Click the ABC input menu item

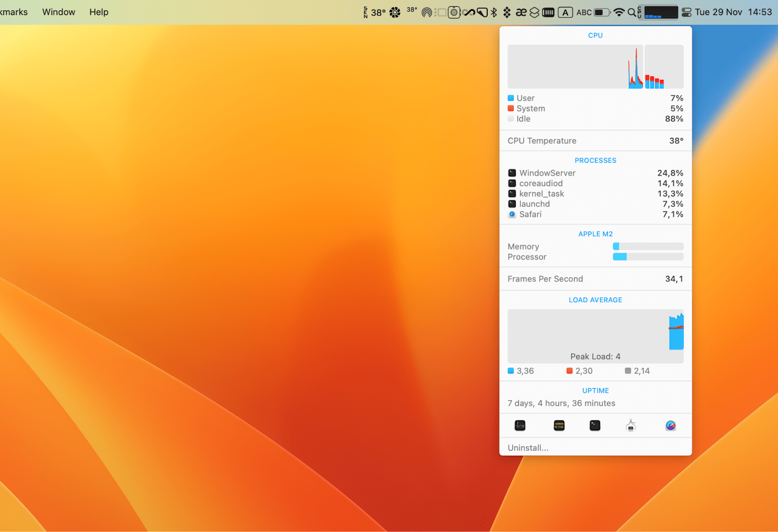point(584,12)
